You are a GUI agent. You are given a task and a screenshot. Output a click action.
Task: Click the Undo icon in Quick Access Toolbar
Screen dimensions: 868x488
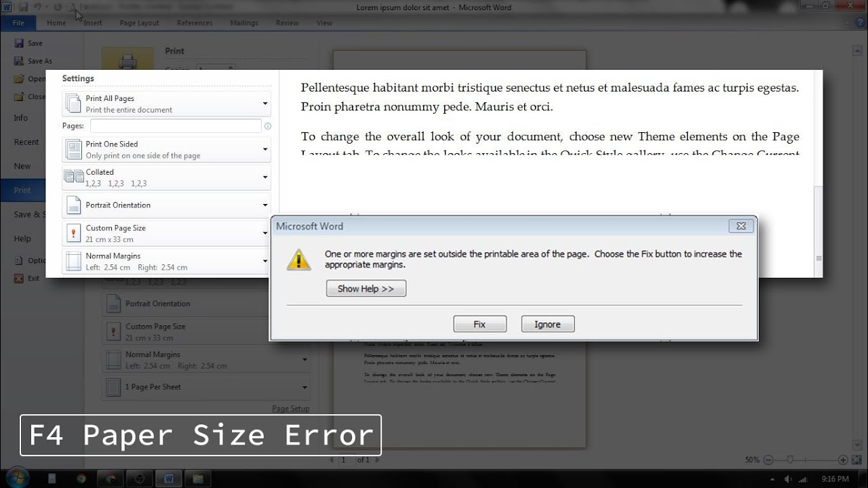[x=37, y=7]
